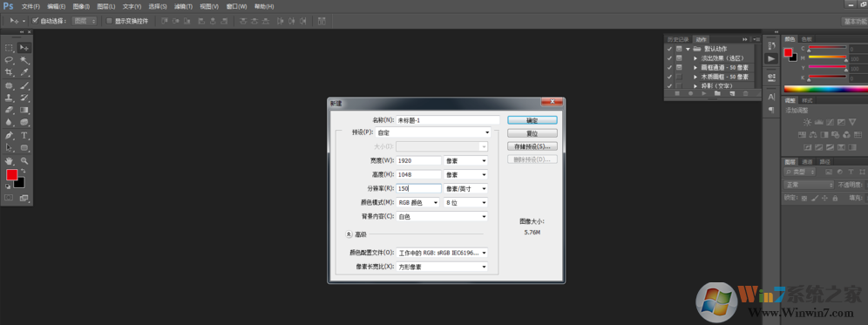Open the 预设 preset dropdown

coord(433,133)
